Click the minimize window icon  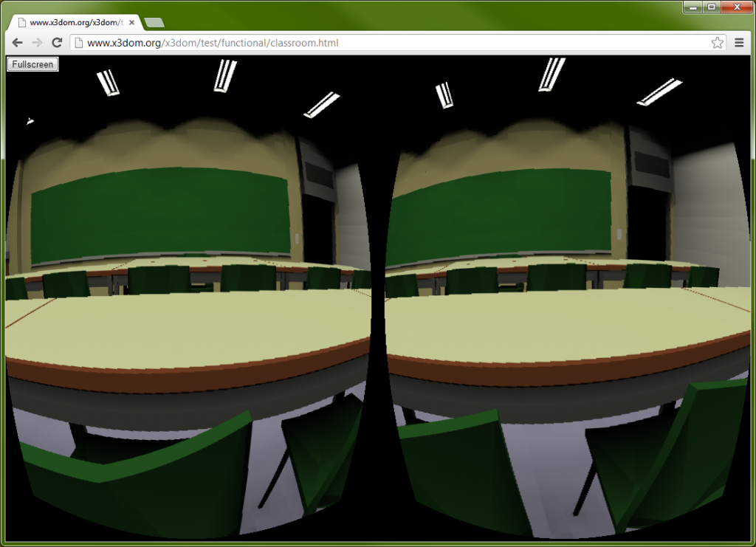coord(693,7)
